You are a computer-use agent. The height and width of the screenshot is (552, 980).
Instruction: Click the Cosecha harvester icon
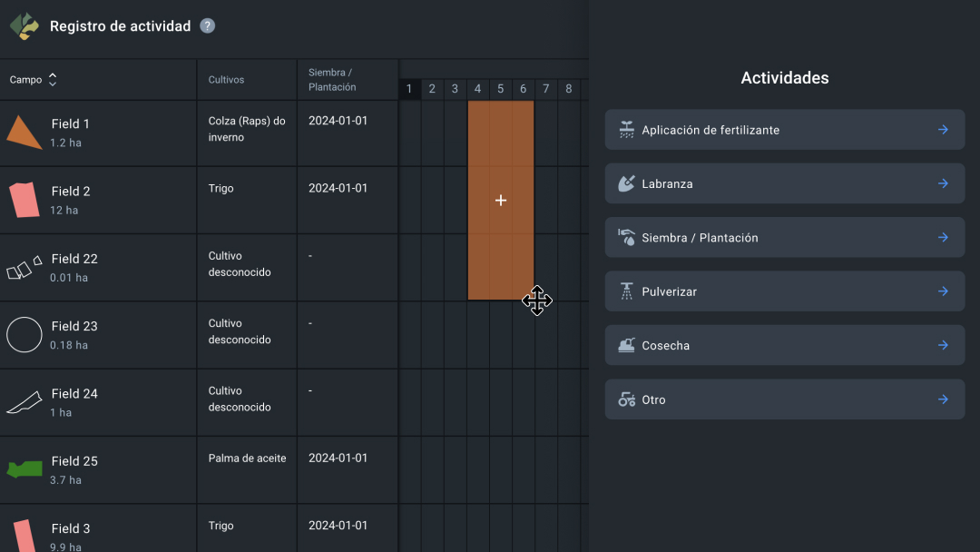click(x=626, y=345)
